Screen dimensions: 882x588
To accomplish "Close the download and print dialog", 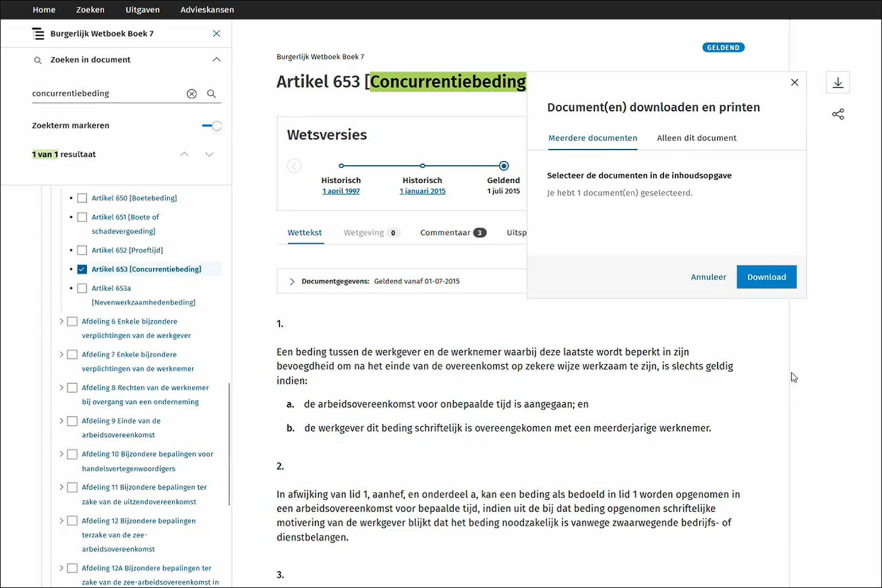I will coord(794,83).
